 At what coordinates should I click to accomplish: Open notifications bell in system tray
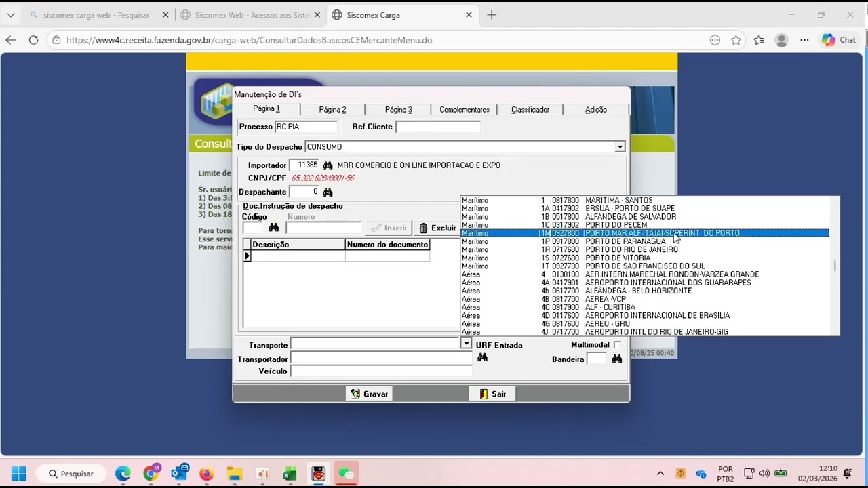[x=848, y=474]
